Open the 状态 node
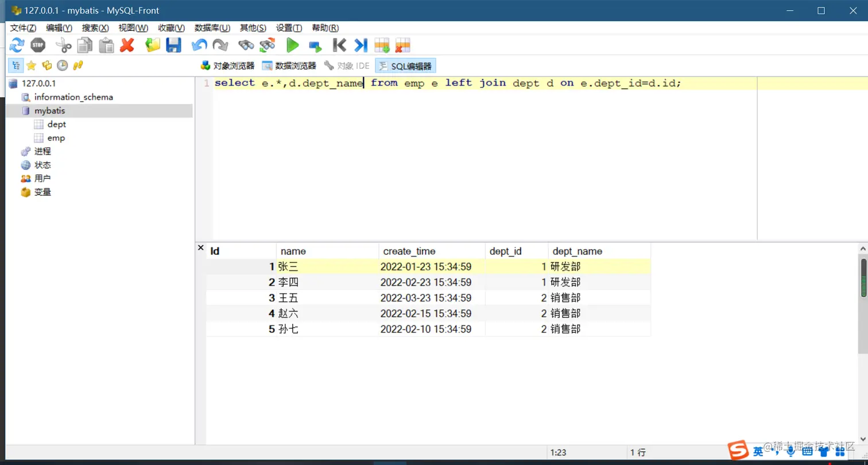 [x=42, y=165]
